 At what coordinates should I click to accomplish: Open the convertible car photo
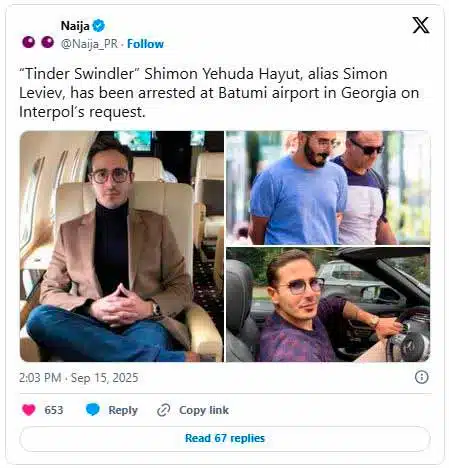(x=328, y=305)
